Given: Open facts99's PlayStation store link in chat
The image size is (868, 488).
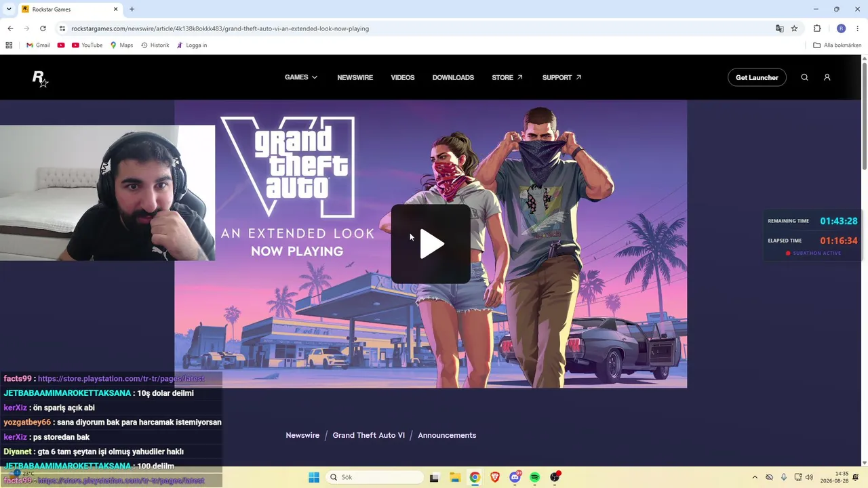Looking at the screenshot, I should tap(121, 379).
